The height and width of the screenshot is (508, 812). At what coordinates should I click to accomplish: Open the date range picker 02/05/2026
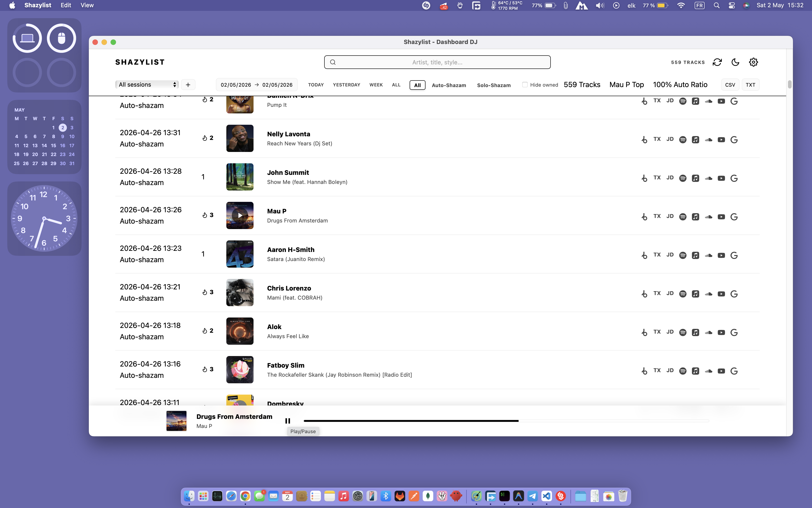click(257, 85)
